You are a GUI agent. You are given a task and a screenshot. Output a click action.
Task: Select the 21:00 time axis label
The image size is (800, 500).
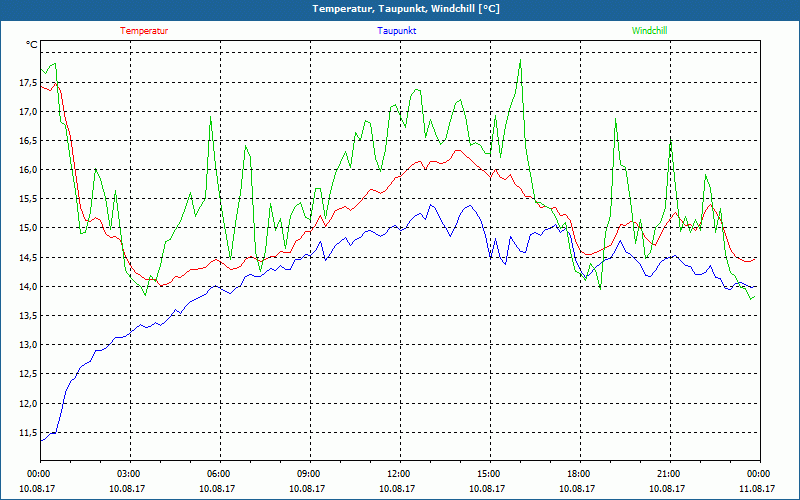(x=669, y=474)
